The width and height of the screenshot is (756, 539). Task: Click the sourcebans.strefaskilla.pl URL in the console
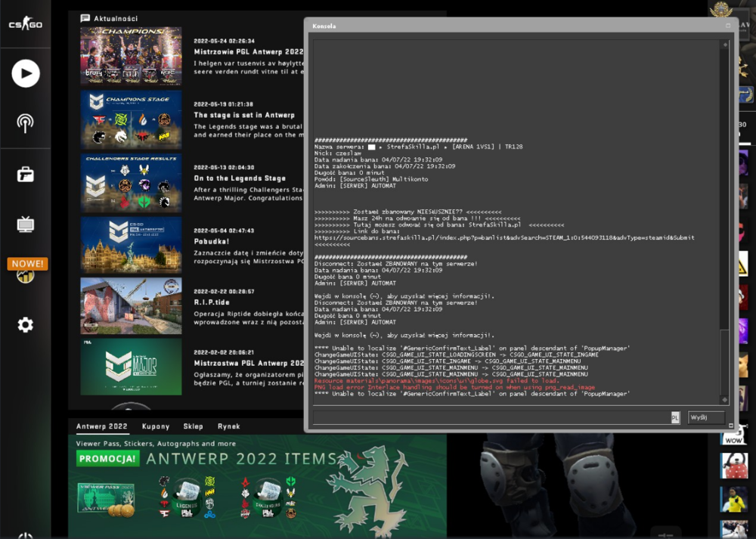click(504, 237)
